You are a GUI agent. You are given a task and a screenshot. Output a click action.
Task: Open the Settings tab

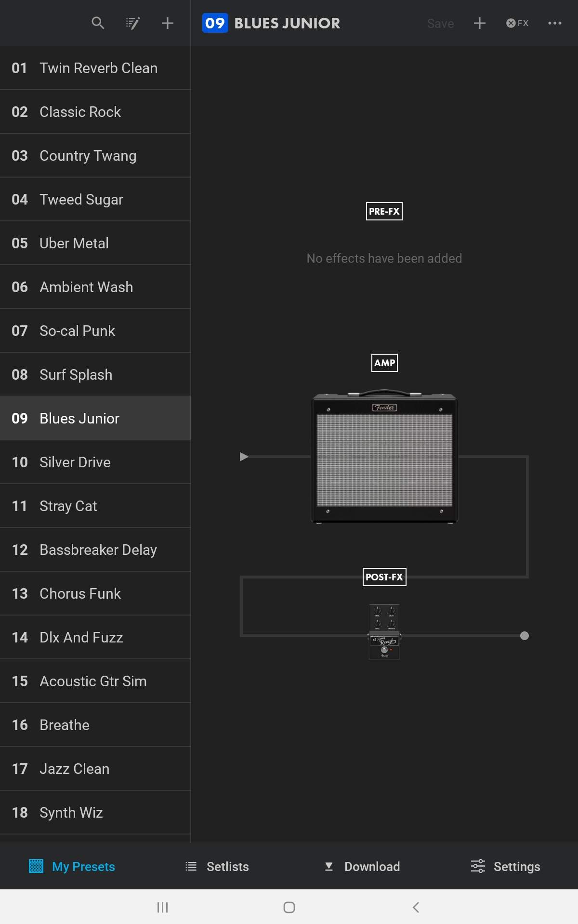[x=505, y=866]
